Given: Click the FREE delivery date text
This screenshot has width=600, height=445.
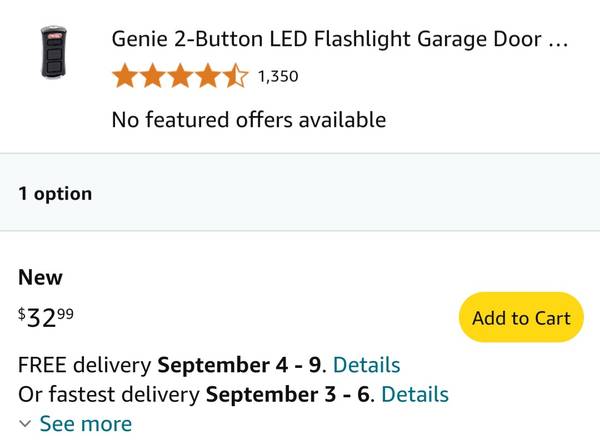Looking at the screenshot, I should click(242, 364).
